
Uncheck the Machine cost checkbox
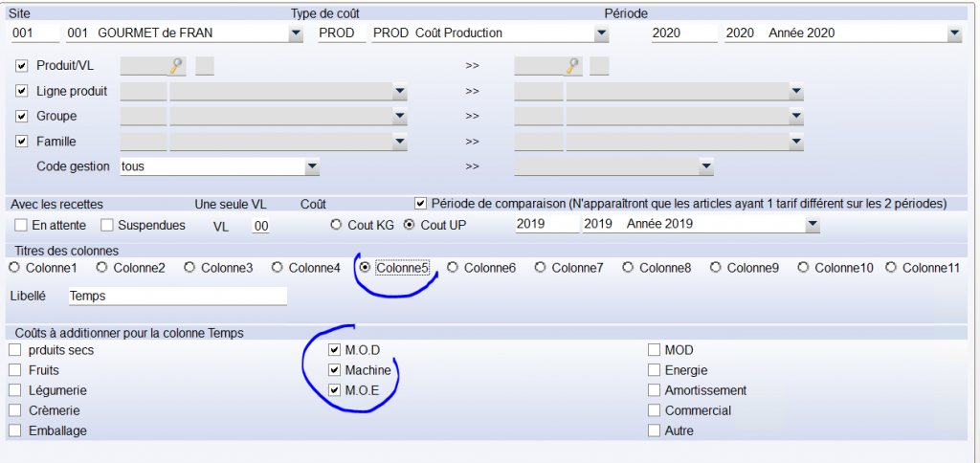click(x=334, y=370)
